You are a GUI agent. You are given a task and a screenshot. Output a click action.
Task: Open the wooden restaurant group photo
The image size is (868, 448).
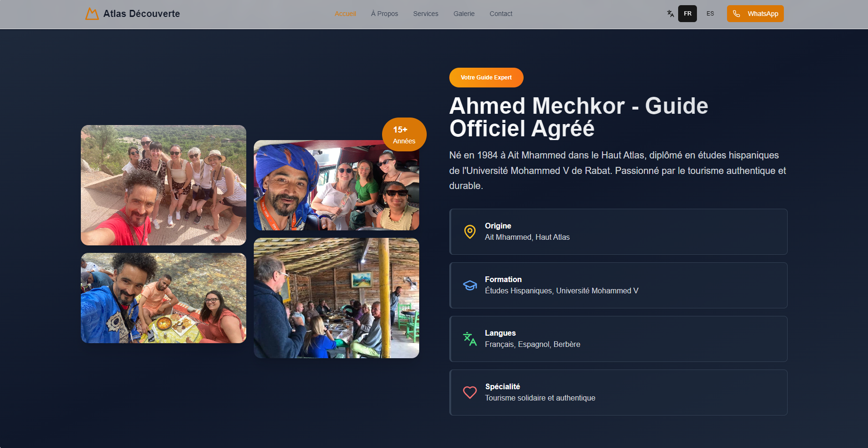336,298
